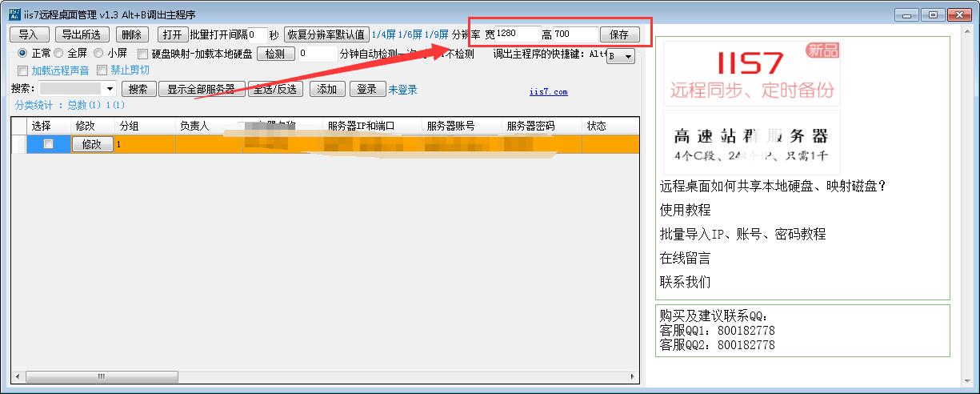Check the server row selection checkbox

pos(48,144)
